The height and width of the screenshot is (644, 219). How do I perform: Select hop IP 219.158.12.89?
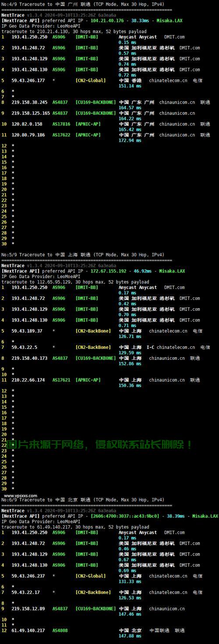coord(28,609)
